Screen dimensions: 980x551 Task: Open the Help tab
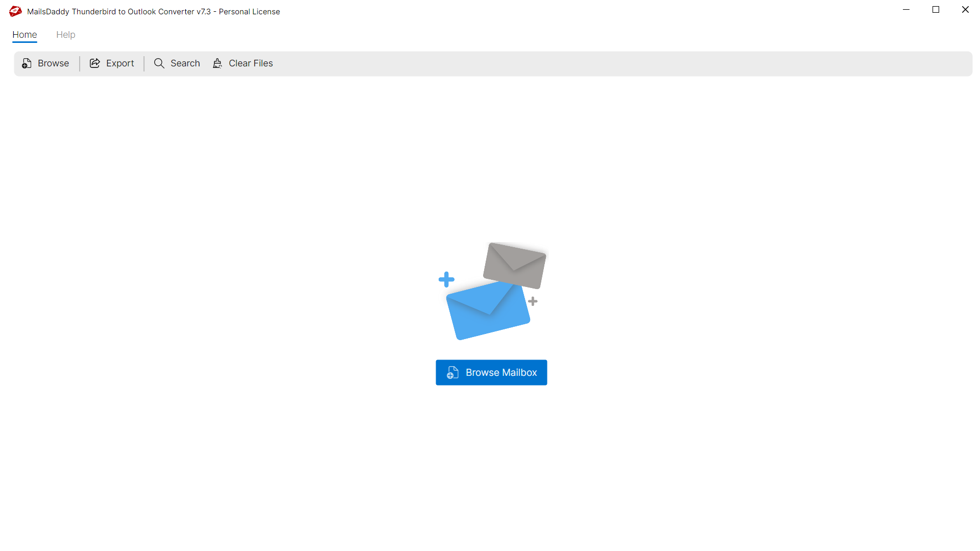coord(66,35)
